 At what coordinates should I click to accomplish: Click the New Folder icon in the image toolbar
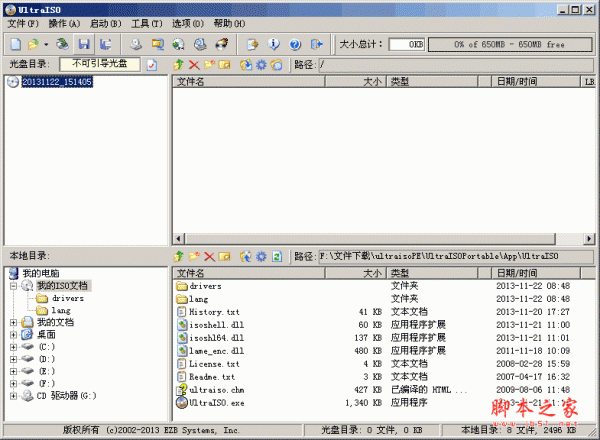209,65
